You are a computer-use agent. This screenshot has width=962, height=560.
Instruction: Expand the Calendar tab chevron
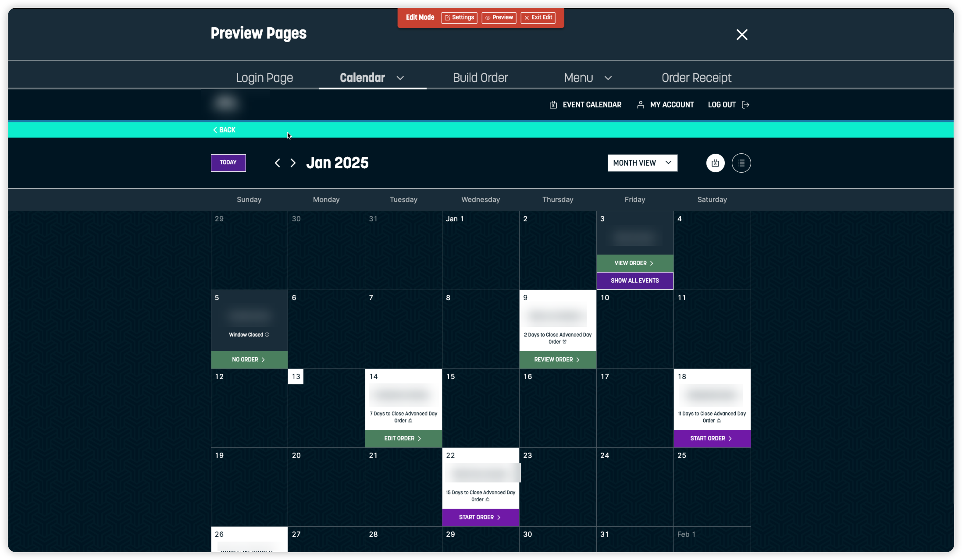coord(400,78)
